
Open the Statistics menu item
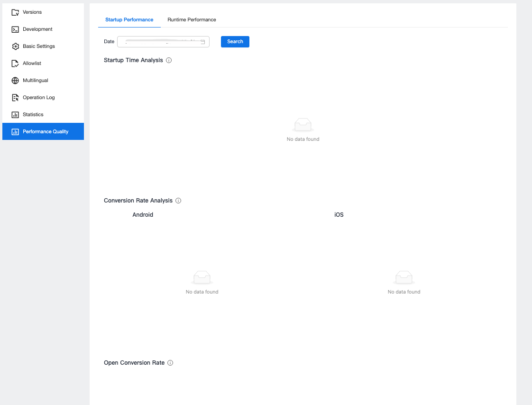coord(33,115)
